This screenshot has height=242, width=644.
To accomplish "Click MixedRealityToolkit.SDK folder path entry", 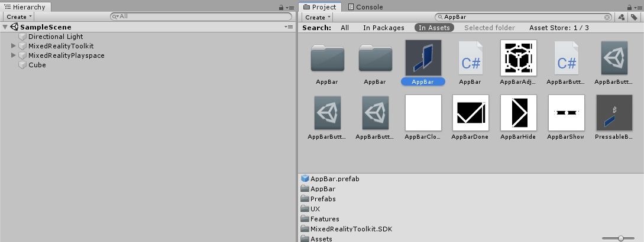I will (x=351, y=229).
